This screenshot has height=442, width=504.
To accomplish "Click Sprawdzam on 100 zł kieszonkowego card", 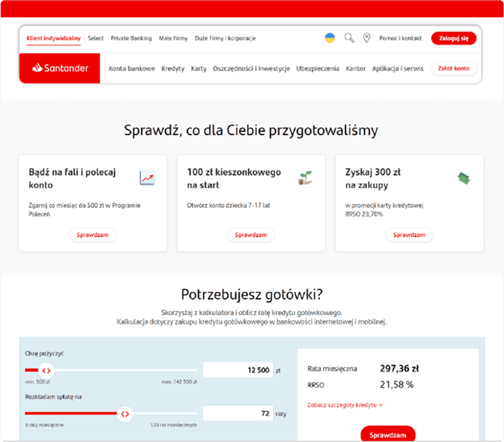I will click(251, 235).
